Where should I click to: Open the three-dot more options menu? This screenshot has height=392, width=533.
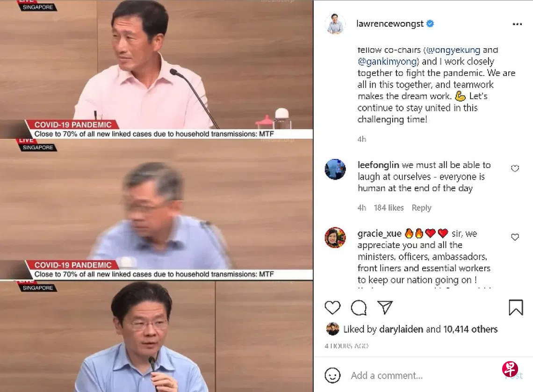click(517, 24)
